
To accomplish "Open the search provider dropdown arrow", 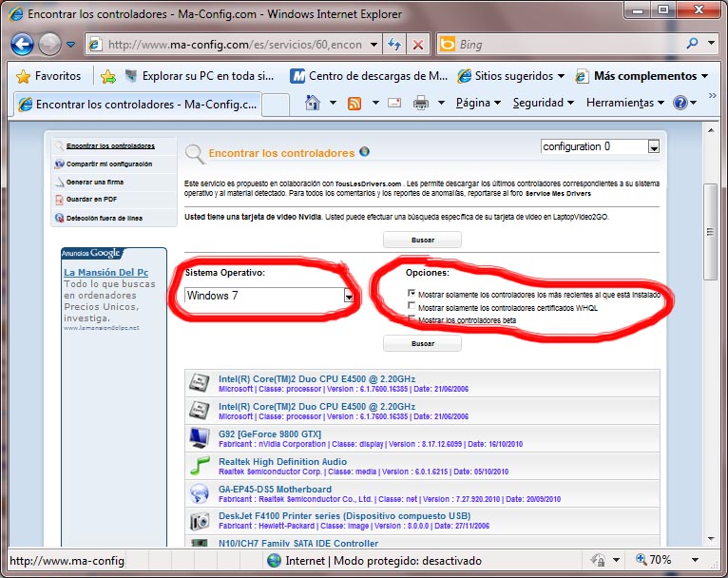I will pos(711,43).
